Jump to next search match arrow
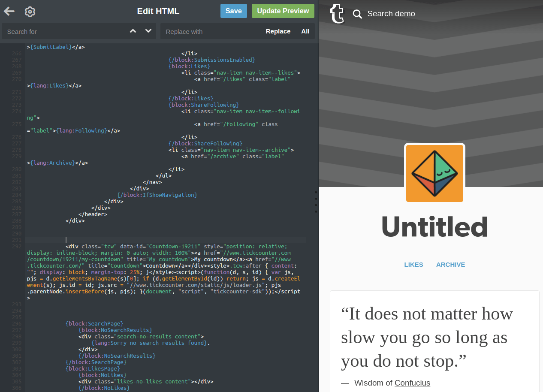This screenshot has height=392, width=543. (x=148, y=31)
